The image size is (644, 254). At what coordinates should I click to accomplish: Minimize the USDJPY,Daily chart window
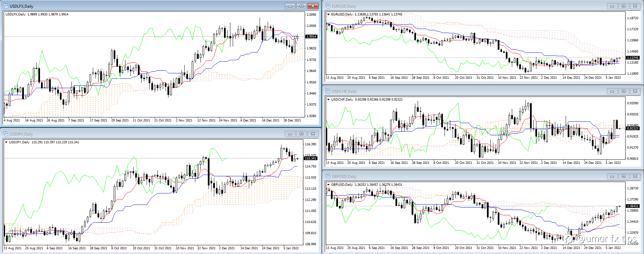point(290,134)
